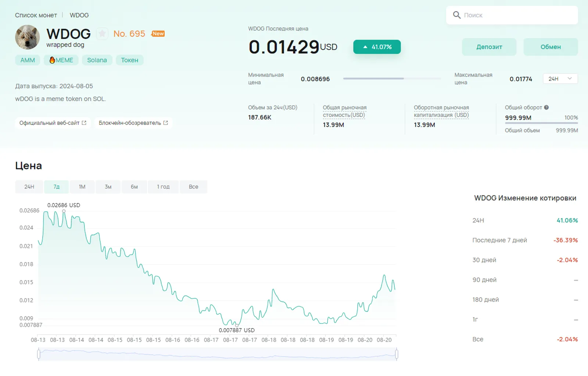This screenshot has height=376, width=588.
Task: Click the Депозит button
Action: [x=489, y=47]
